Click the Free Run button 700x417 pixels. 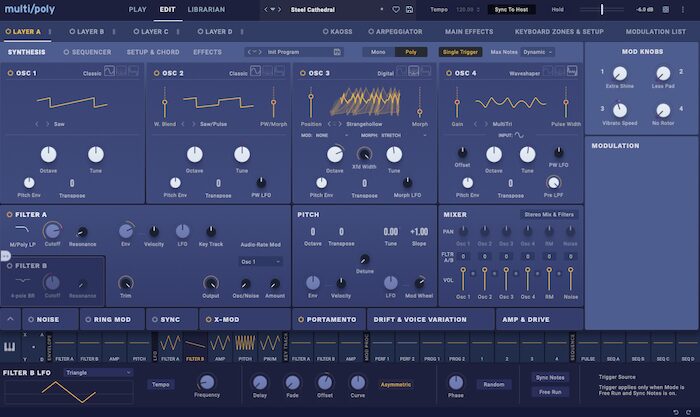(x=550, y=392)
